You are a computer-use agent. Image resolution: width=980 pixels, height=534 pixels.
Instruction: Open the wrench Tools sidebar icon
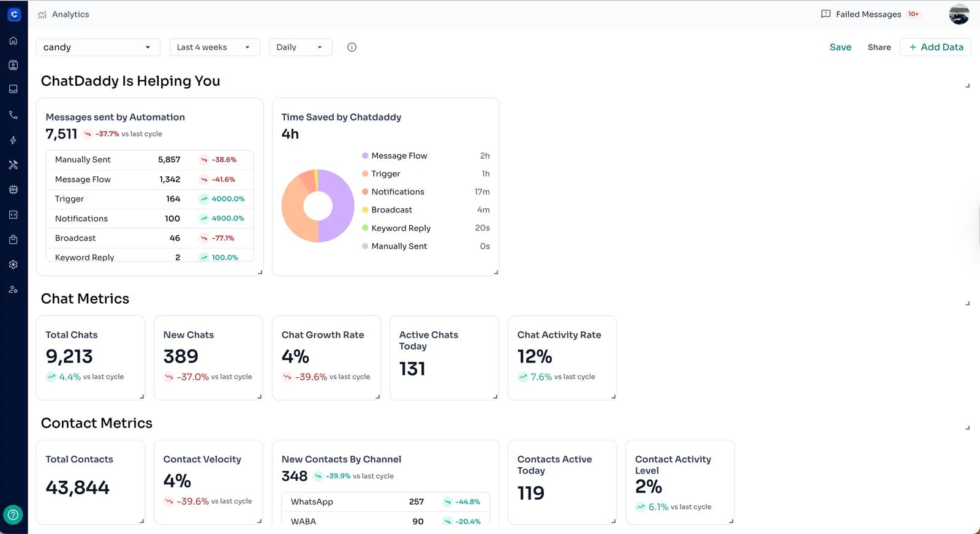tap(13, 165)
